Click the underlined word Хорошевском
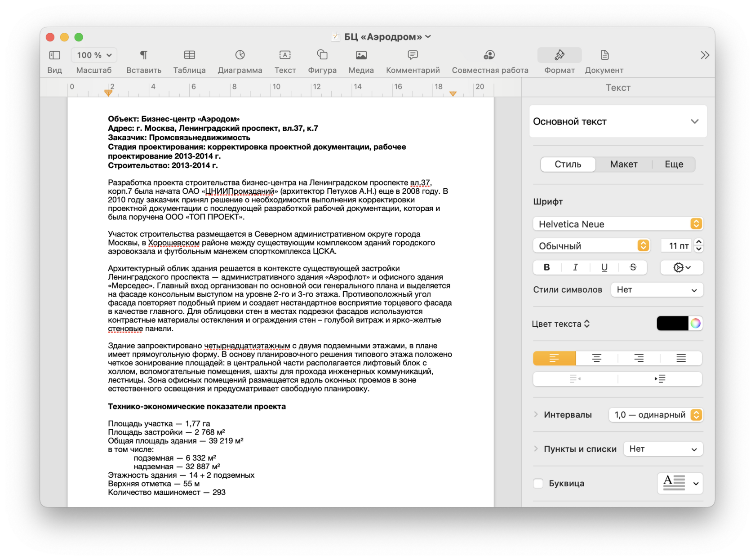 pyautogui.click(x=174, y=243)
